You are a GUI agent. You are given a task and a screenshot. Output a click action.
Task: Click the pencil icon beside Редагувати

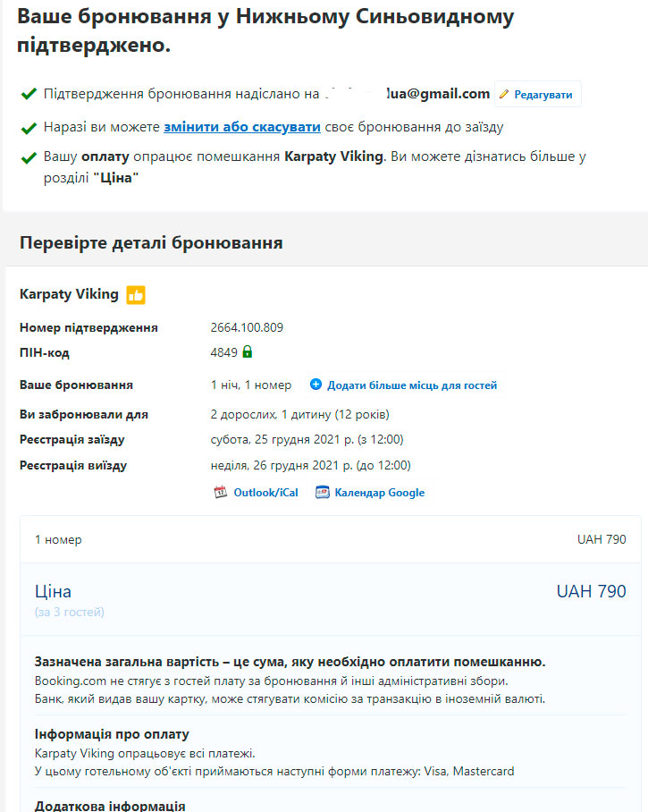click(504, 95)
